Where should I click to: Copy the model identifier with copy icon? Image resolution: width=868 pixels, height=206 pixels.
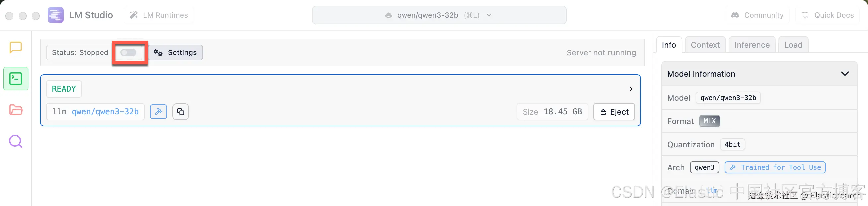tap(181, 112)
